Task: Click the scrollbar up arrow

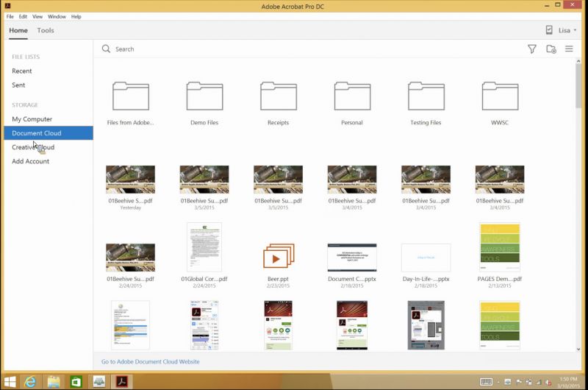Action: tap(578, 61)
